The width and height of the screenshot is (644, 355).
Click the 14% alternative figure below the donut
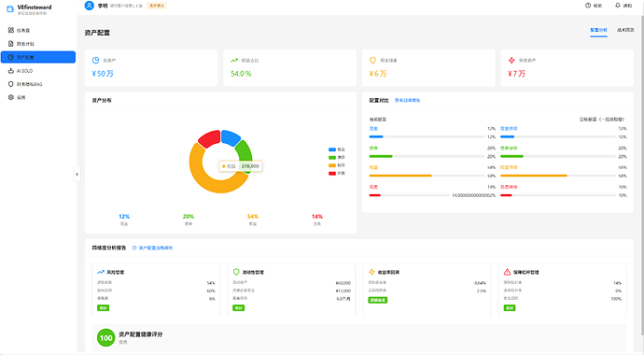(317, 216)
